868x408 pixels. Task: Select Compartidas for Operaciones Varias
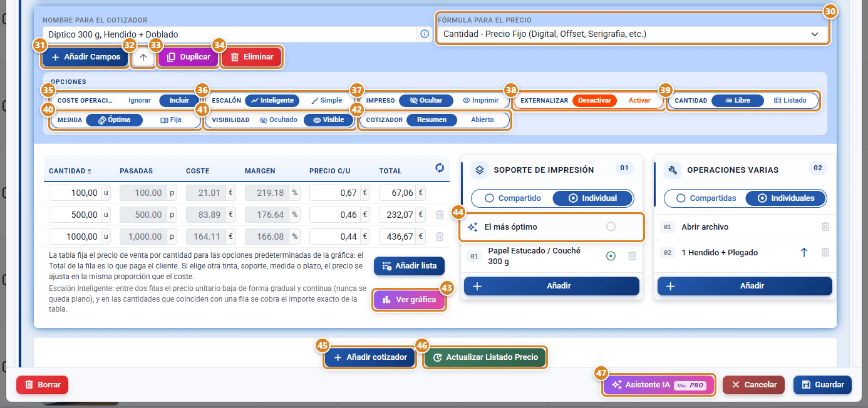click(x=706, y=198)
